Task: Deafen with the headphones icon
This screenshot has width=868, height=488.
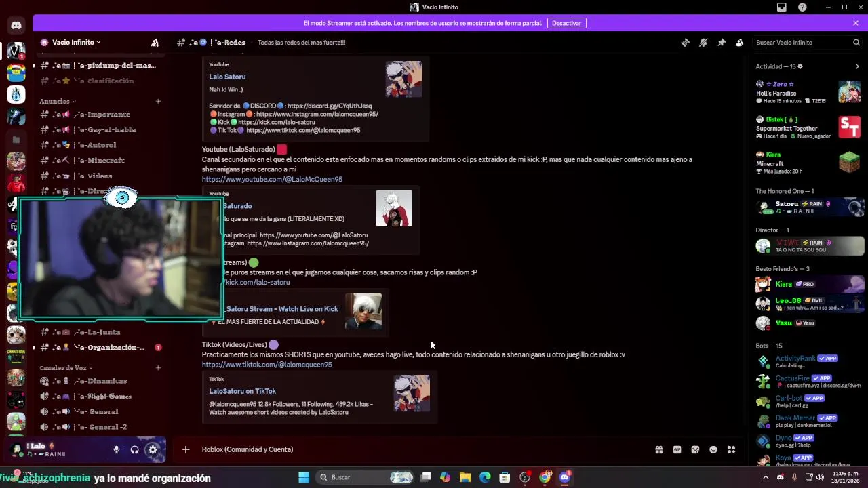Action: click(134, 449)
